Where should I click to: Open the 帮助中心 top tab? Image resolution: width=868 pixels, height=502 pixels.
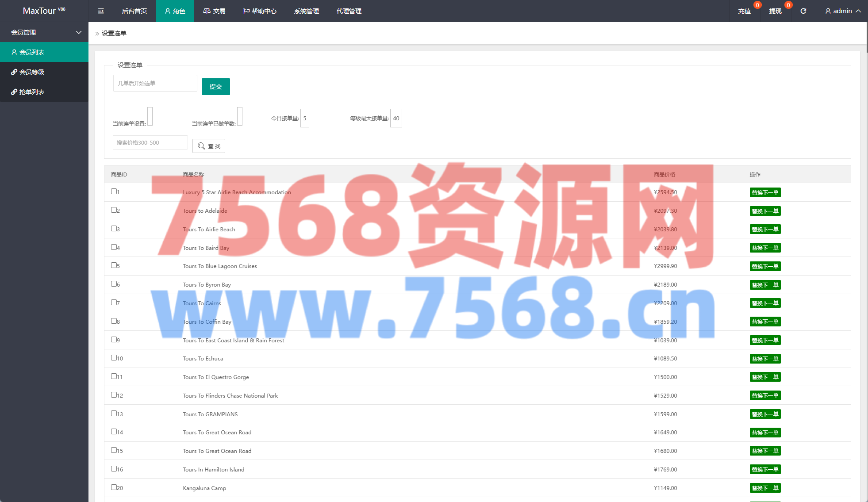[260, 11]
